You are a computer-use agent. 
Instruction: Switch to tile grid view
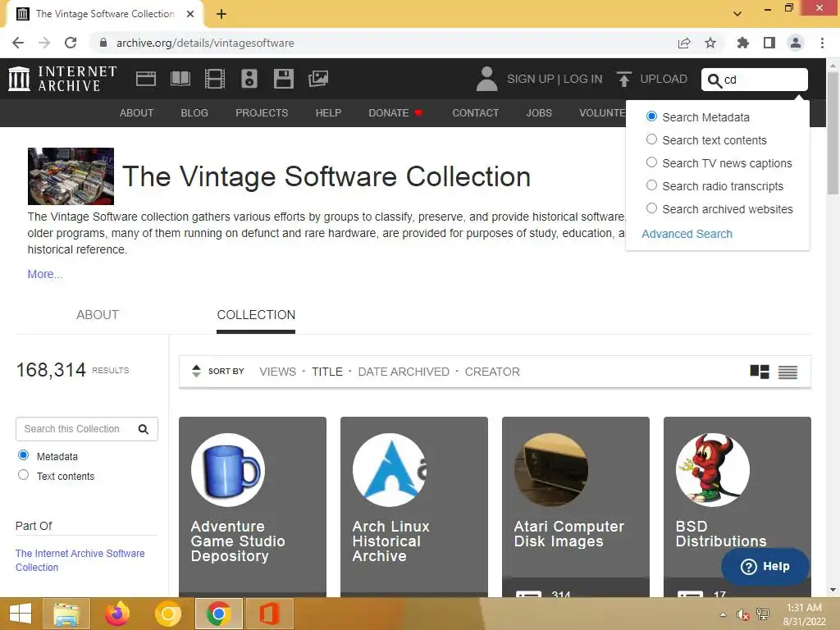coord(759,372)
